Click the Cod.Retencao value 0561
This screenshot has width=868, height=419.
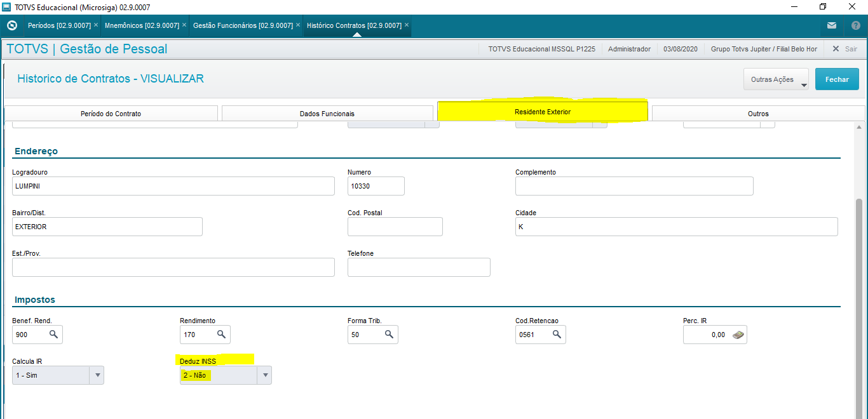coord(527,335)
